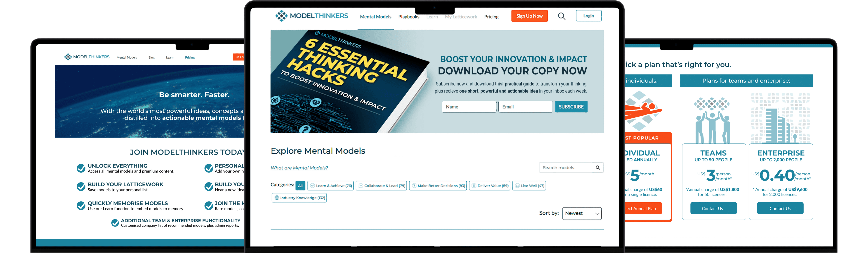Click the Sign Up Now button
This screenshot has height=253, width=868.
(529, 16)
